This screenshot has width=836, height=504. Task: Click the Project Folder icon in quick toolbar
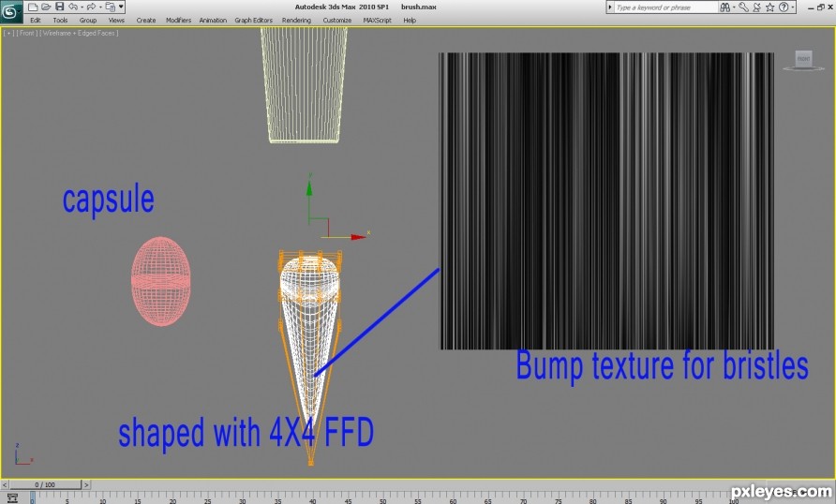(111, 7)
